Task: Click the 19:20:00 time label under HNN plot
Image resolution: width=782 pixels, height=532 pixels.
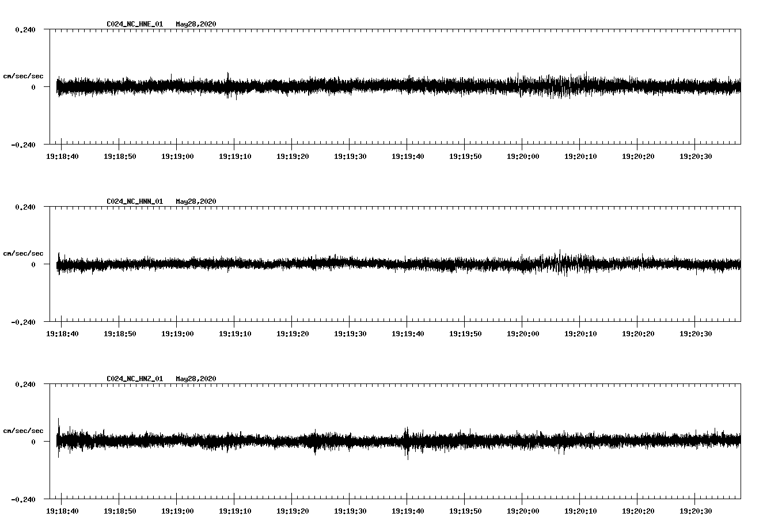Action: click(523, 333)
